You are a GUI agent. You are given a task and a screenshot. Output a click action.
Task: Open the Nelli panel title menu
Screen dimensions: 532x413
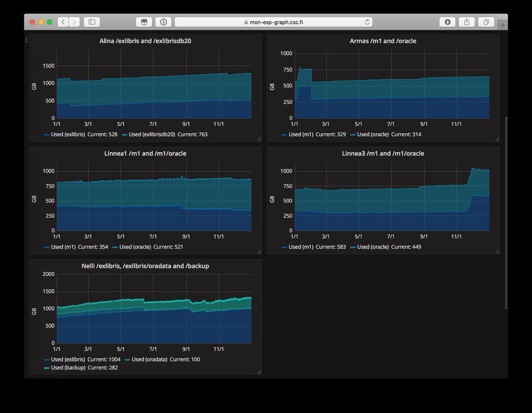point(145,266)
